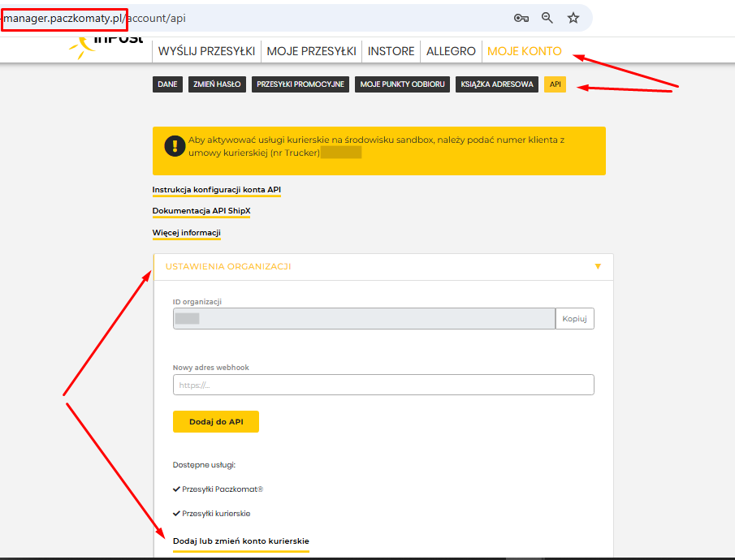735x560 pixels.
Task: Click the Przesyłki Paczkomat® service entry
Action: click(218, 489)
